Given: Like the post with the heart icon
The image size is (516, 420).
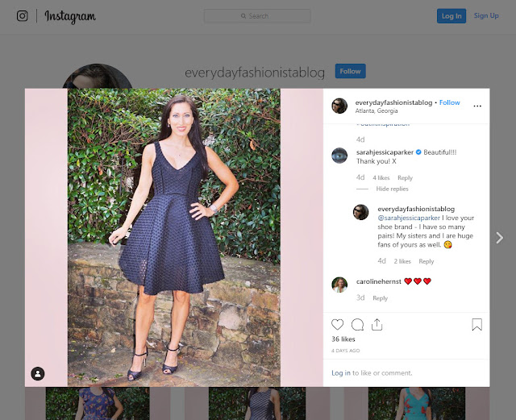Looking at the screenshot, I should [337, 325].
